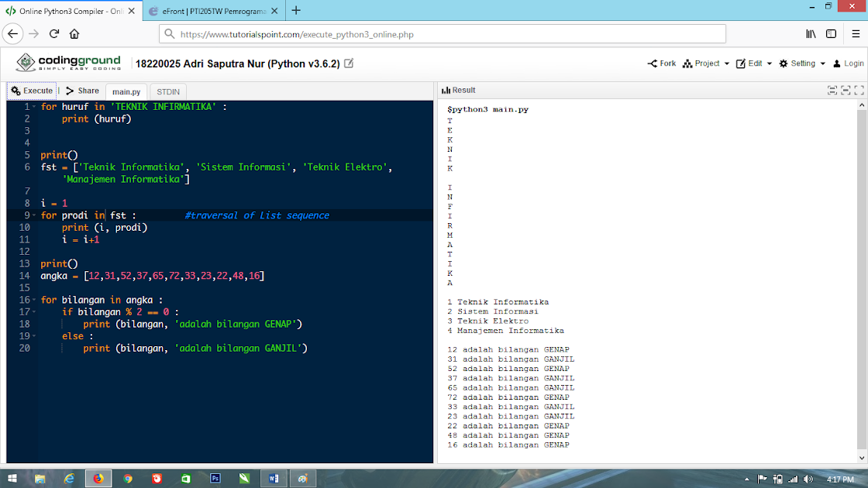Collapse the for loop at line 1
This screenshot has height=488, width=868.
36,107
